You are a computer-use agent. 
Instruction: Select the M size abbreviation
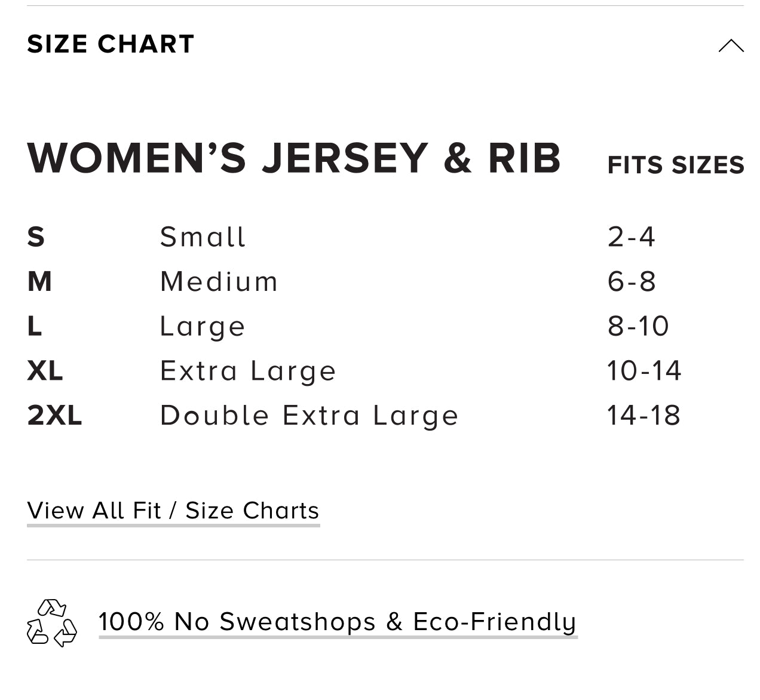pos(39,281)
